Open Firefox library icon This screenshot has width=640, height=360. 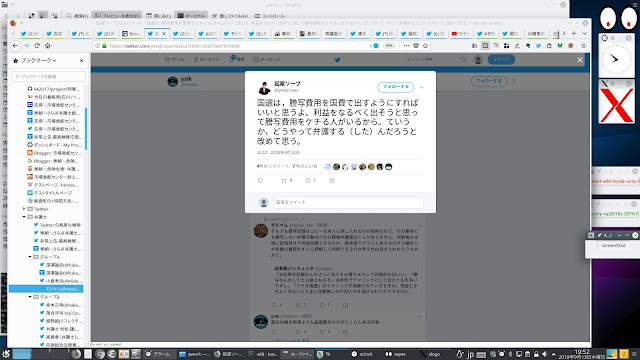tap(474, 46)
